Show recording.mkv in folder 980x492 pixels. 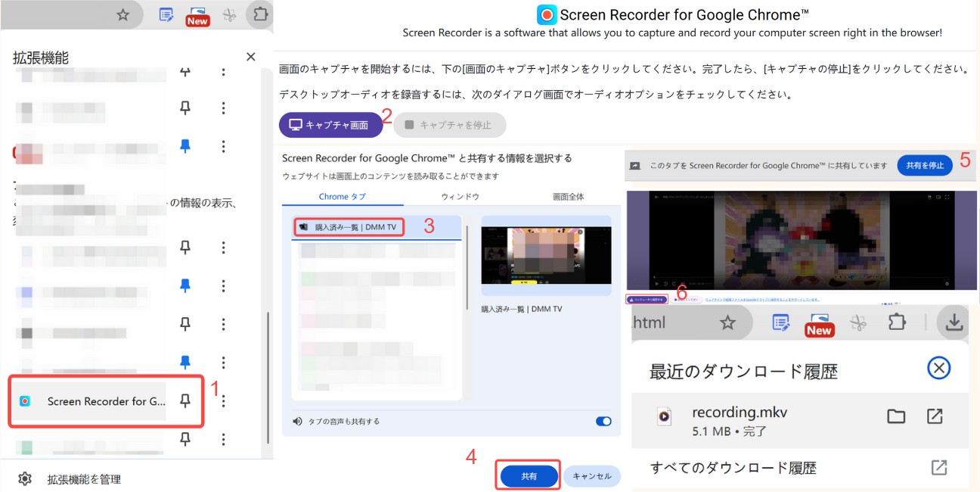896,416
